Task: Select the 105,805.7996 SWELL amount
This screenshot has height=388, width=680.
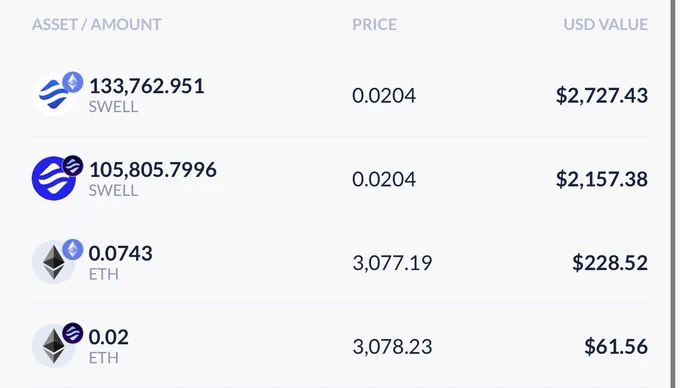Action: pos(153,170)
